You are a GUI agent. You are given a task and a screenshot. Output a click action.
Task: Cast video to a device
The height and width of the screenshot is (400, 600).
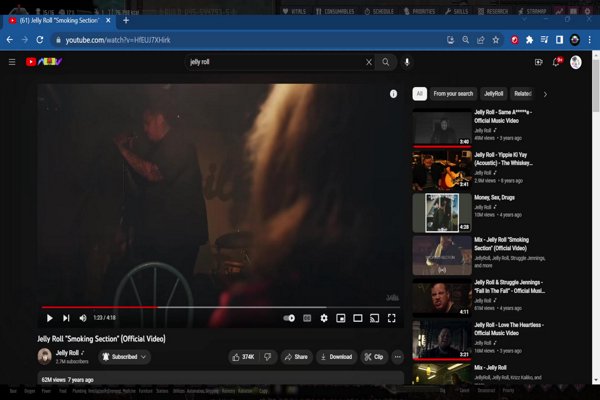[x=375, y=318]
